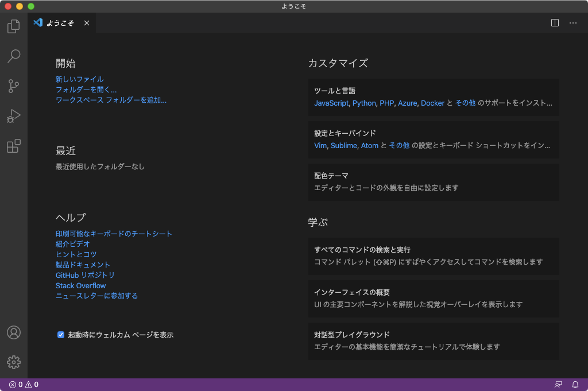Split the editor using the toolbar icon
This screenshot has height=391, width=588.
coord(554,23)
